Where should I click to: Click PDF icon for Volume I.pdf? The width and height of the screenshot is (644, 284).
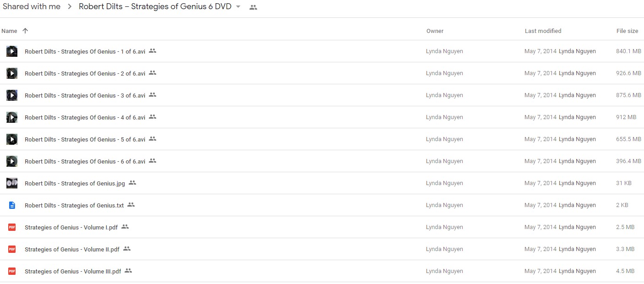[12, 227]
